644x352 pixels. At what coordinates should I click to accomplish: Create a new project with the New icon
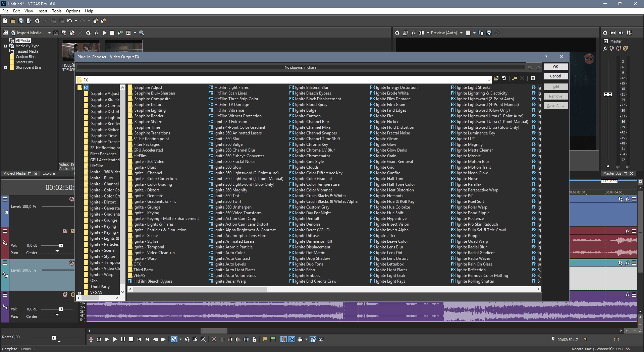click(x=5, y=21)
